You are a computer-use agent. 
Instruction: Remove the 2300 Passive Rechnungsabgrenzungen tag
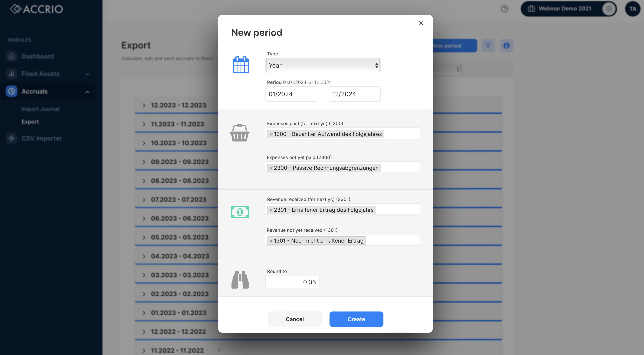[271, 168]
